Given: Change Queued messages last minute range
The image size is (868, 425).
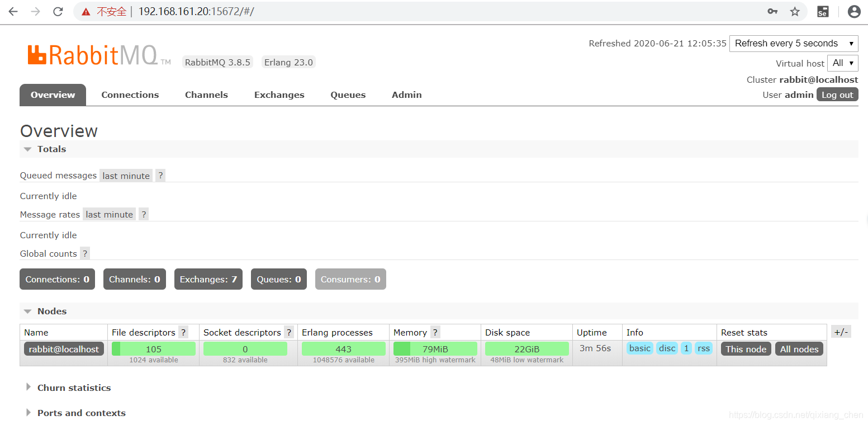Looking at the screenshot, I should coord(126,176).
